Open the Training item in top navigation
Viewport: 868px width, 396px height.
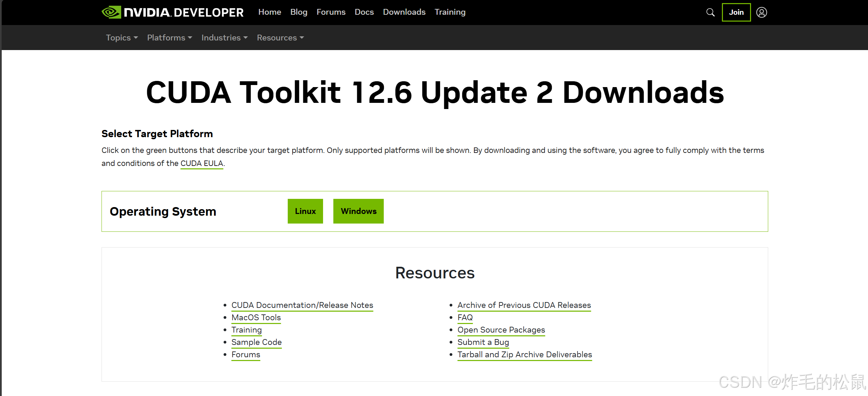point(450,12)
